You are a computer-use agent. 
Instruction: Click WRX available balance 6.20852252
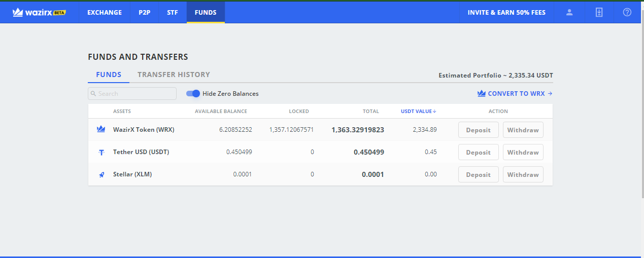(235, 130)
